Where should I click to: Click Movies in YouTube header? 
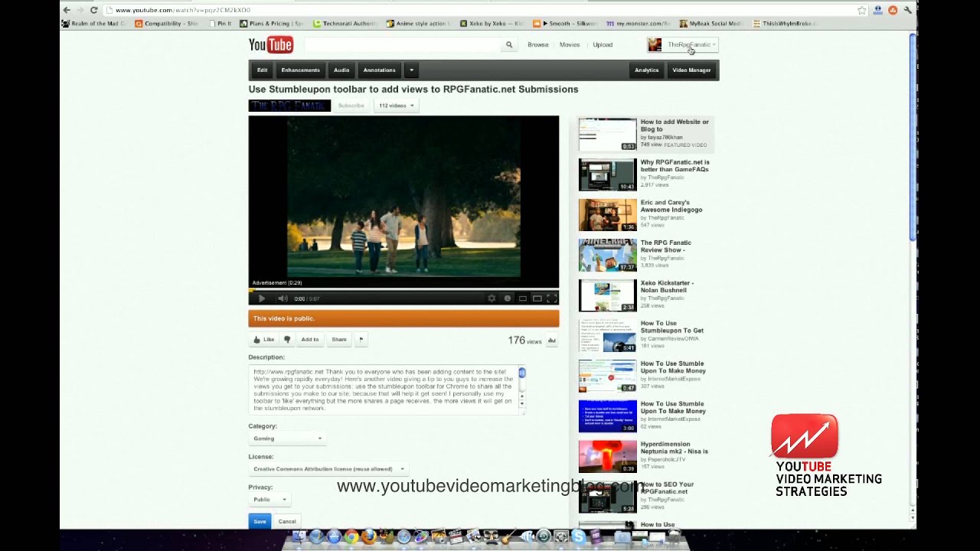point(570,45)
